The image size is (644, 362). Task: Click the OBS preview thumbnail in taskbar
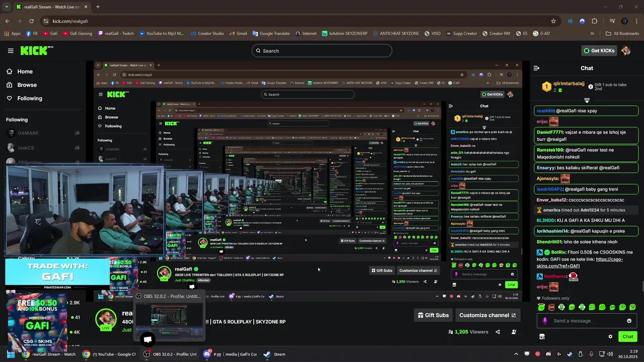(x=170, y=321)
